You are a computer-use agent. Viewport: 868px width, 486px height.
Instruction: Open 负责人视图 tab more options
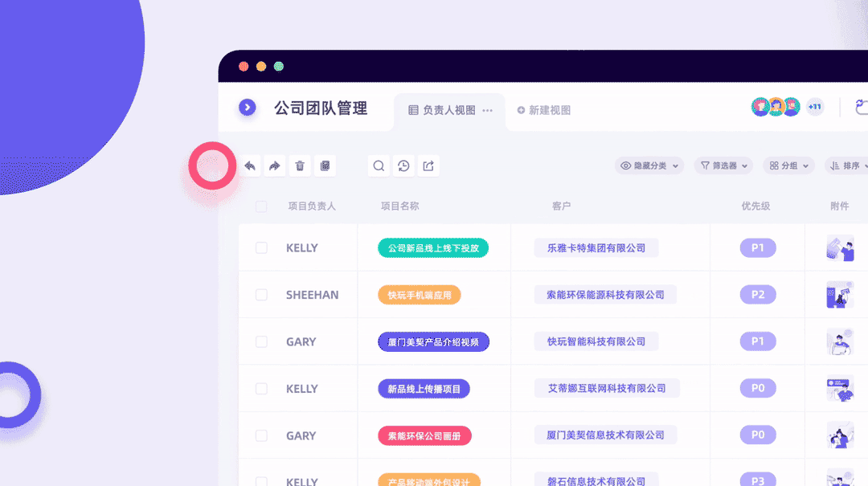point(487,111)
